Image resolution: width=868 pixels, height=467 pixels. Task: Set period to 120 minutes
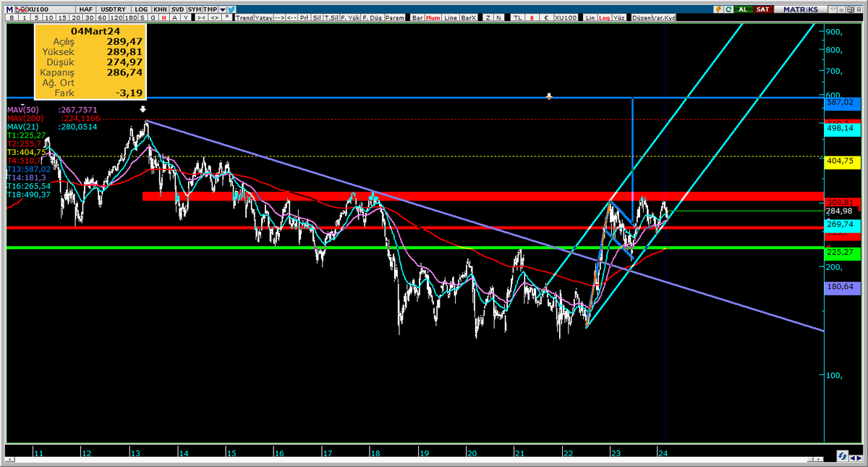tap(116, 17)
